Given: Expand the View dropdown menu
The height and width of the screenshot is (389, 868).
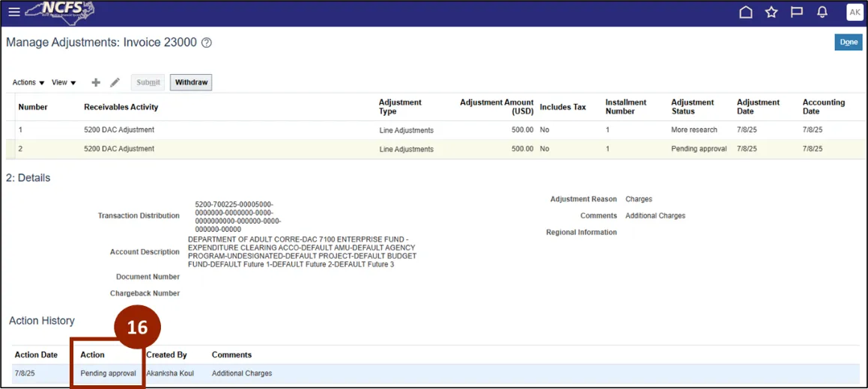Looking at the screenshot, I should 64,82.
